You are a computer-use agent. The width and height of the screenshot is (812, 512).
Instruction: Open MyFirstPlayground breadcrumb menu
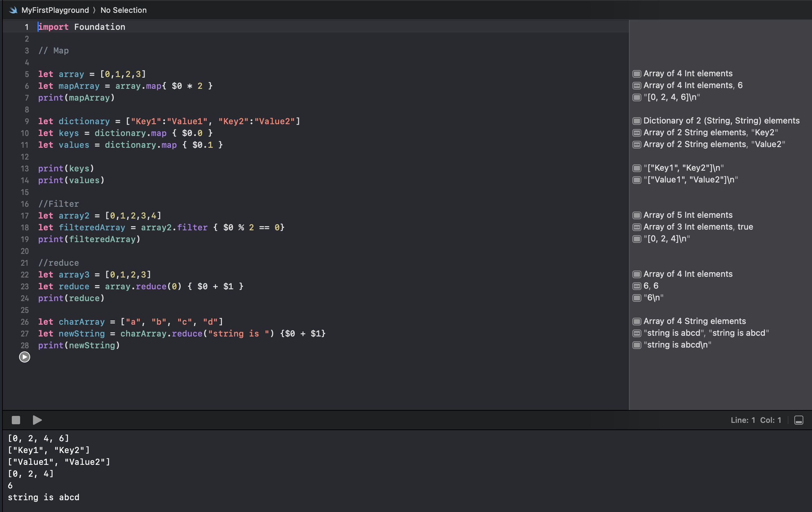tap(55, 10)
